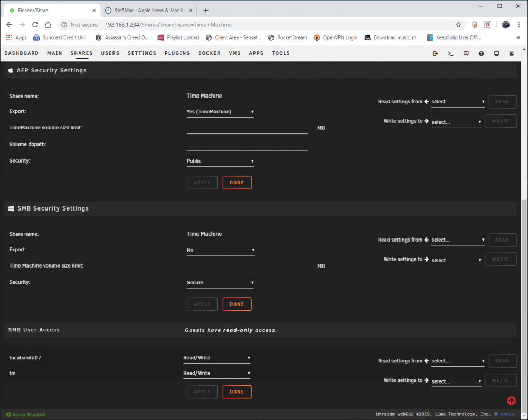This screenshot has width=528, height=420.
Task: Open SMB User Access Write settings to dropdown
Action: tap(456, 381)
